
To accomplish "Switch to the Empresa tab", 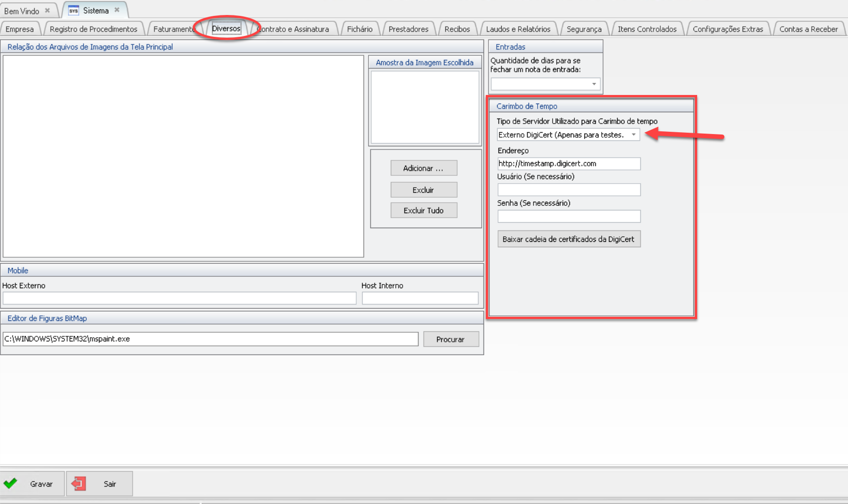I will tap(20, 29).
